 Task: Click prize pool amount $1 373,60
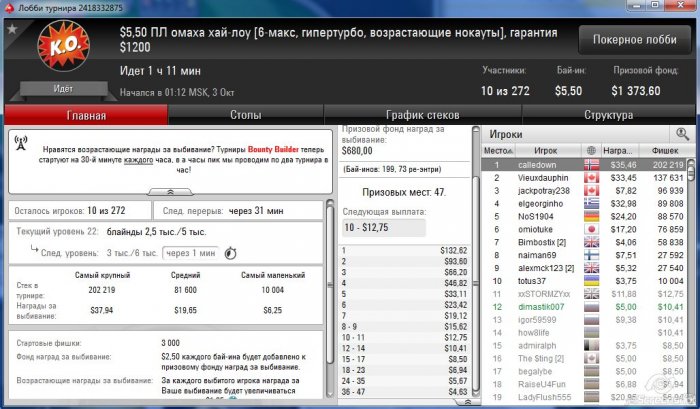[x=636, y=91]
